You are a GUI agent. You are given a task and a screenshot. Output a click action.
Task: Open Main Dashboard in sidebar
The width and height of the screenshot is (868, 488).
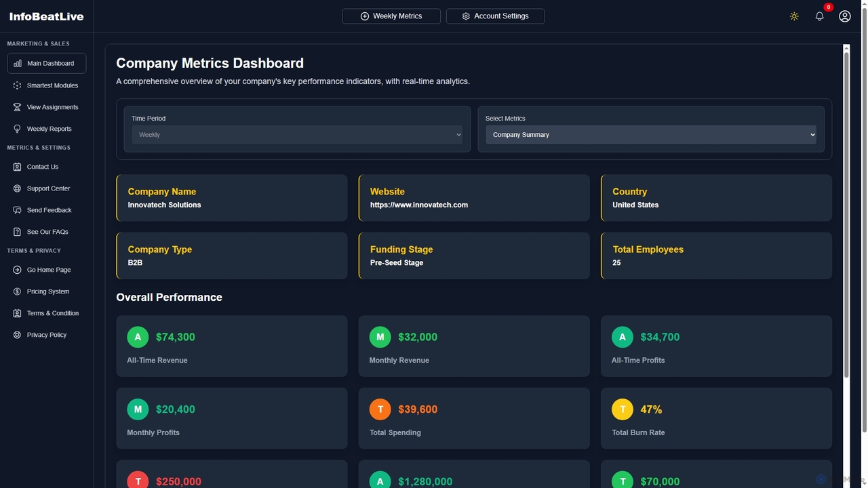point(47,63)
